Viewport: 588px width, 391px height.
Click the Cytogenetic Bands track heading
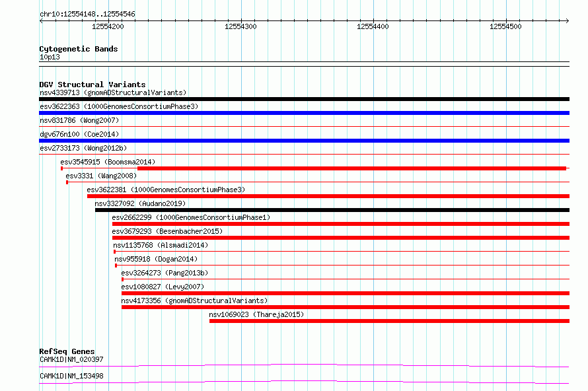point(79,49)
